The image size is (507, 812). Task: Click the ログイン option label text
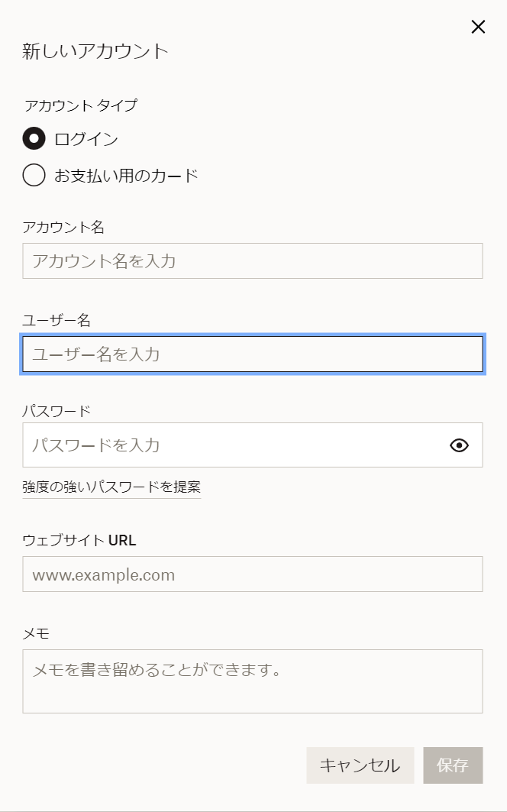point(86,139)
